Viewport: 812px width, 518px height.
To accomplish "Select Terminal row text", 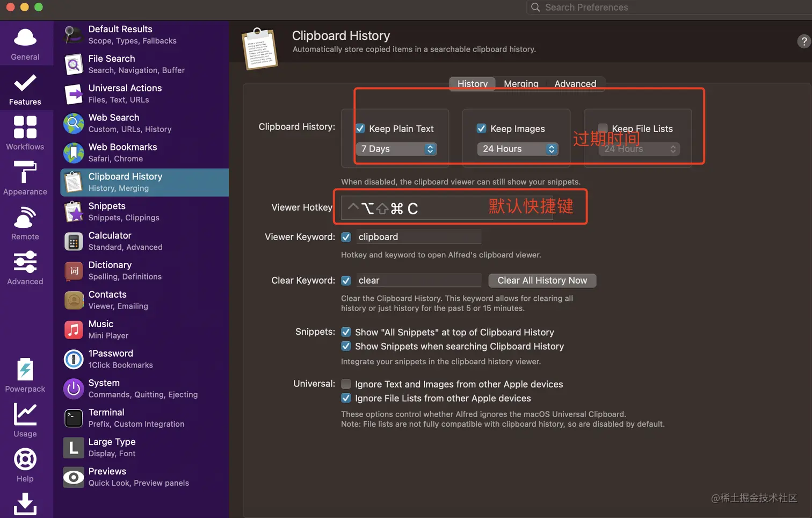I will 136,418.
